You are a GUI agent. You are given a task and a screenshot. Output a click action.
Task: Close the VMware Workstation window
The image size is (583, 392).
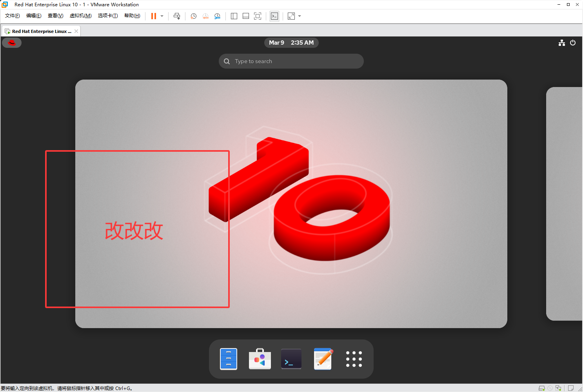coord(577,5)
